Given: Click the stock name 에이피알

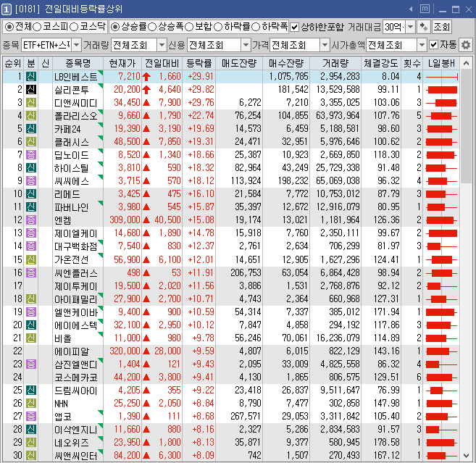Looking at the screenshot, I should point(72,351).
